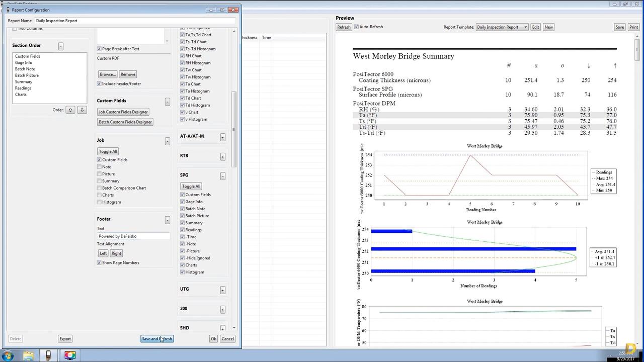The width and height of the screenshot is (644, 362).
Task: Select Batch Picture in Section Order list
Action: click(27, 75)
